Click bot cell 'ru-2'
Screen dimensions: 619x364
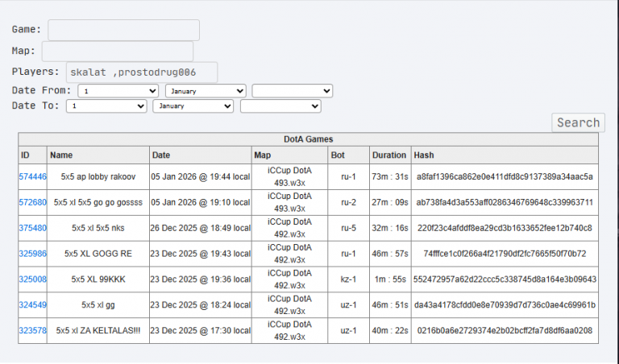[348, 202]
